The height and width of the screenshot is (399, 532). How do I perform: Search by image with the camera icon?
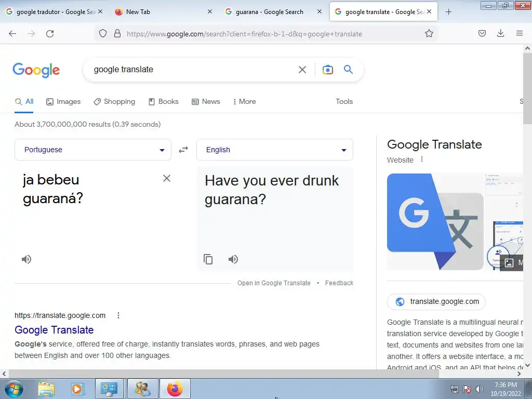327,70
